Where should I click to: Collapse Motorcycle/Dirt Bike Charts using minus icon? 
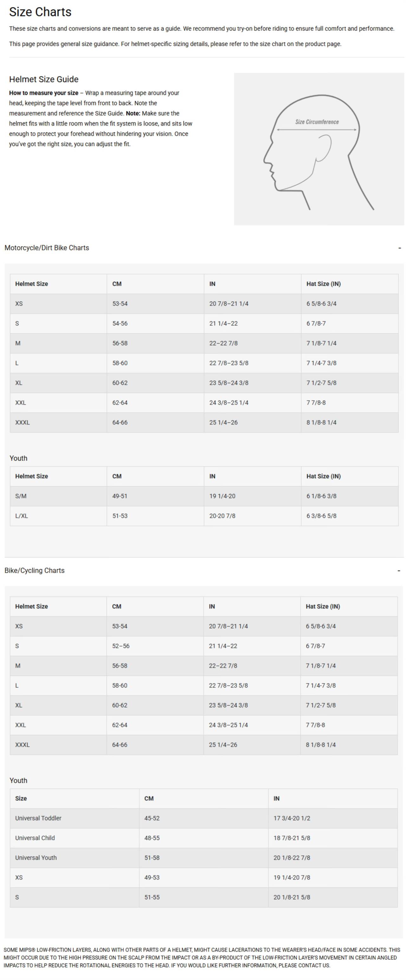point(399,248)
